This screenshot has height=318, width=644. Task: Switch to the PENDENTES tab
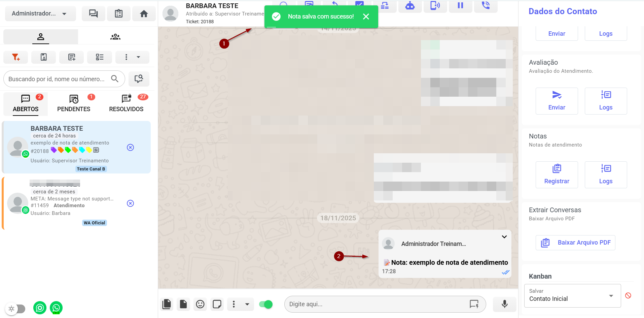click(x=74, y=104)
